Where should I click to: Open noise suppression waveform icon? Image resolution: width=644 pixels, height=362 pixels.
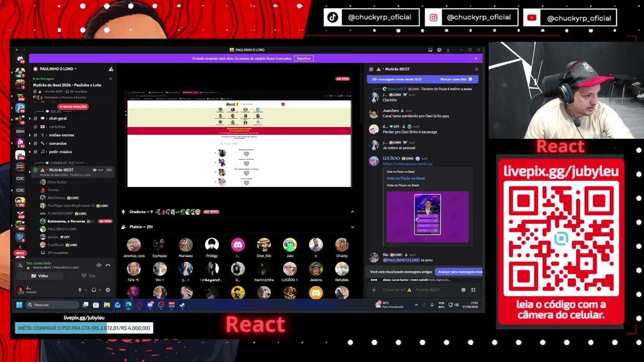pyautogui.click(x=99, y=265)
